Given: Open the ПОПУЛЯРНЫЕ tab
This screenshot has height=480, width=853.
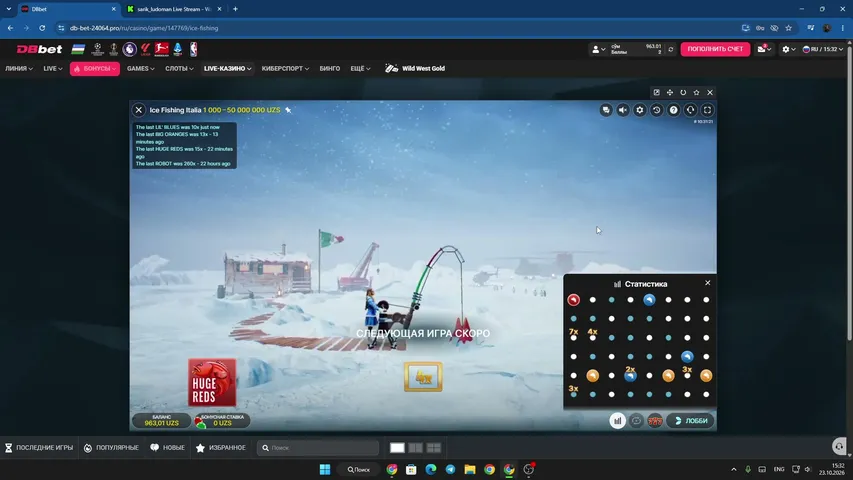Looking at the screenshot, I should (111, 447).
